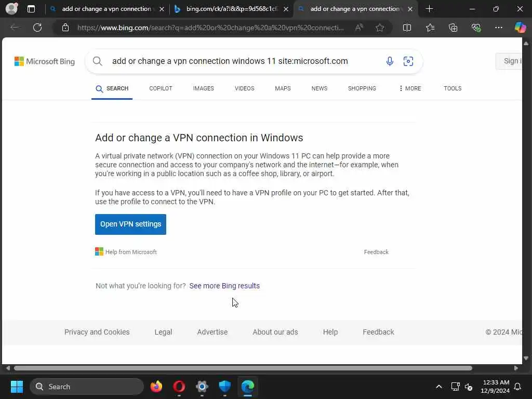Click the muted volume tray icon
Viewport: 532px width, 399px height.
point(469,387)
